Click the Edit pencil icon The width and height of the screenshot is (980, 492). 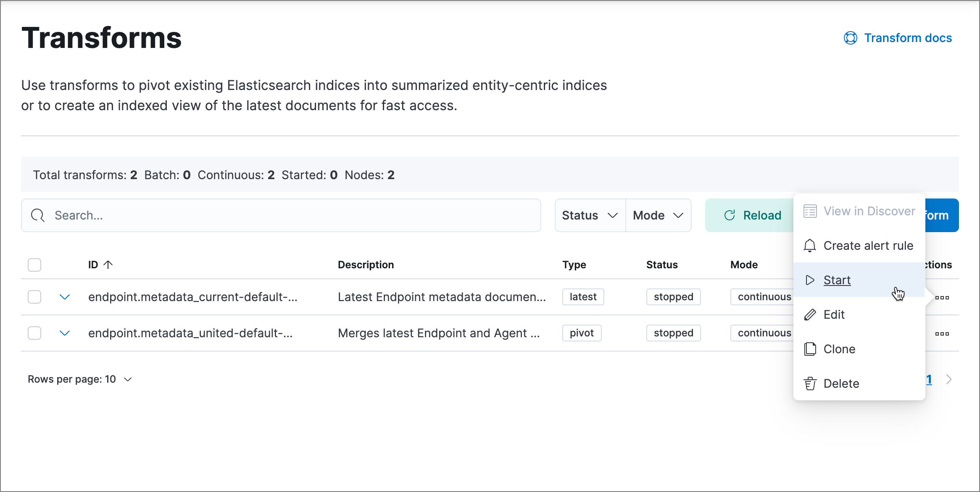click(810, 314)
